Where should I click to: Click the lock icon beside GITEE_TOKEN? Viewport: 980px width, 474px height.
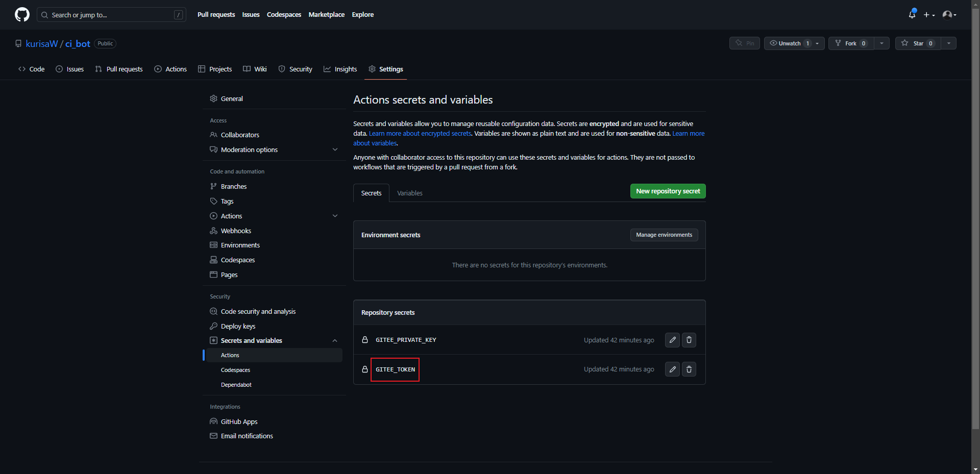pos(365,369)
